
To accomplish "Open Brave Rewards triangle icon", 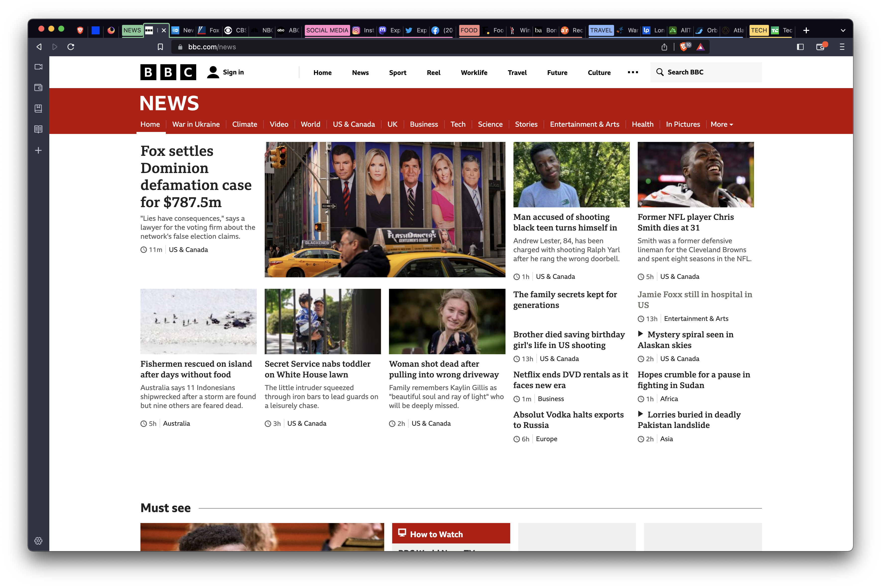I will 700,47.
